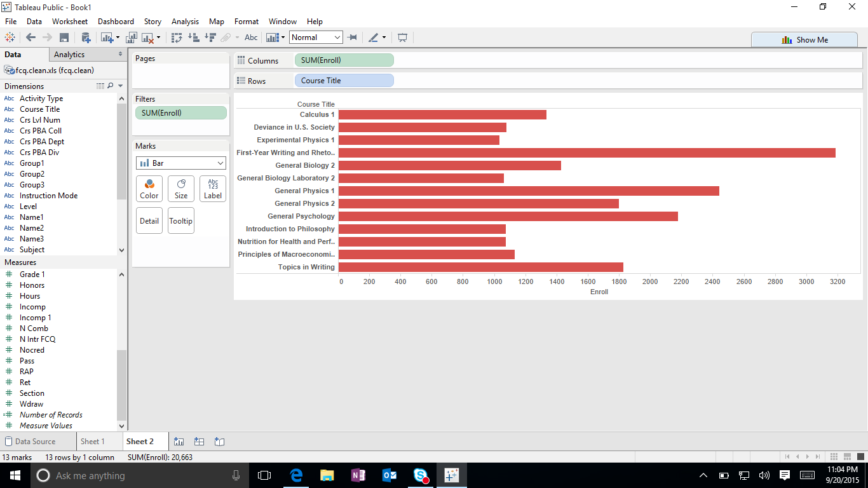Open the Clear Sheet dropdown arrow
This screenshot has height=488, width=868.
[x=158, y=37]
